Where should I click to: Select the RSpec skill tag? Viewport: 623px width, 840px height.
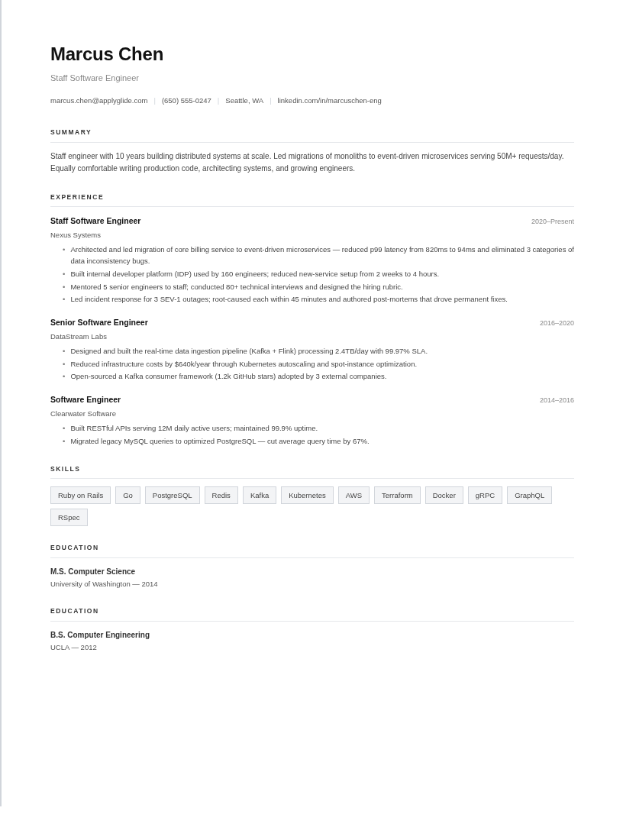click(x=69, y=518)
